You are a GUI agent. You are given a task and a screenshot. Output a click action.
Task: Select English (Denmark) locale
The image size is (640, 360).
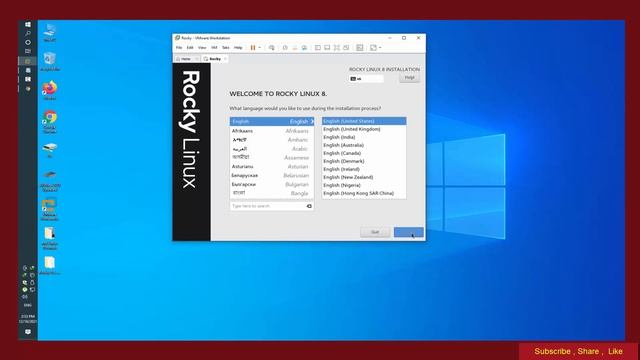click(364, 161)
